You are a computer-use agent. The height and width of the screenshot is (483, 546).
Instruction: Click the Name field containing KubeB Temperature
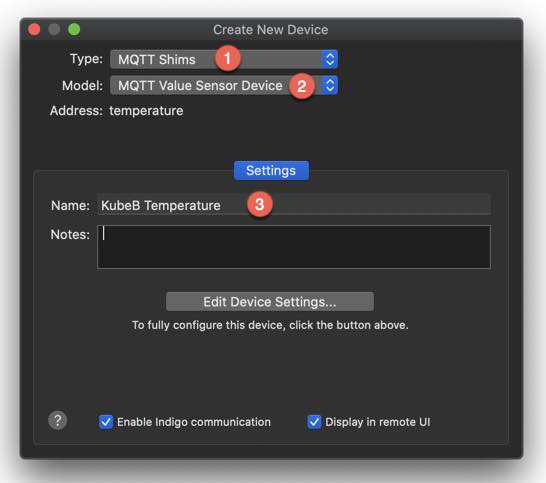(x=294, y=205)
